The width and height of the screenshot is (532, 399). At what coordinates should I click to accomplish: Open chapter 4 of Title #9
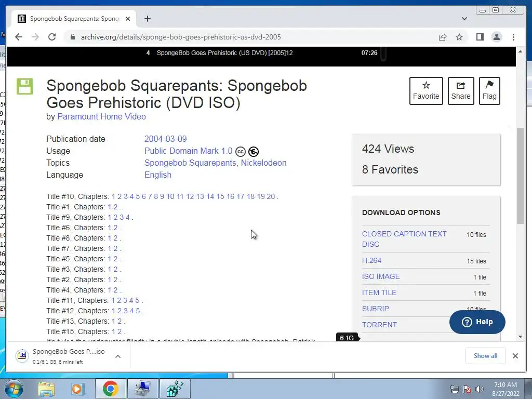pyautogui.click(x=128, y=217)
